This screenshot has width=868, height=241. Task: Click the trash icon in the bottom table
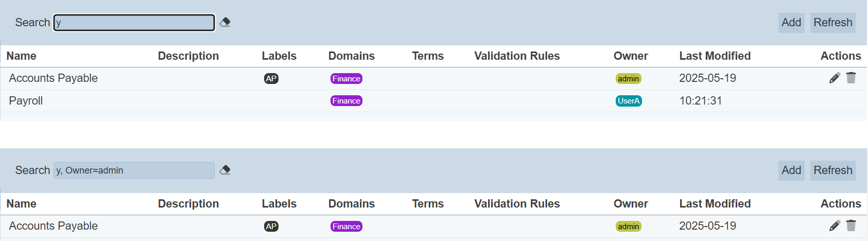[x=851, y=226]
